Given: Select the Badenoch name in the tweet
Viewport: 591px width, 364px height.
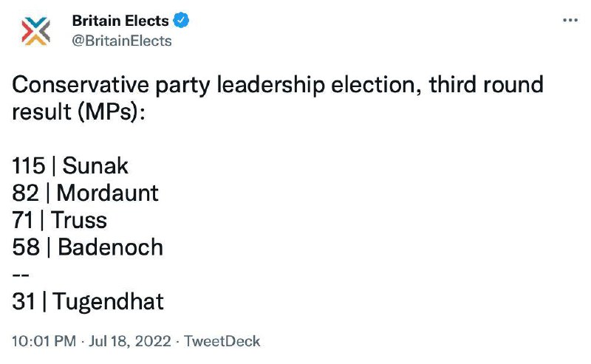Looking at the screenshot, I should pos(110,247).
